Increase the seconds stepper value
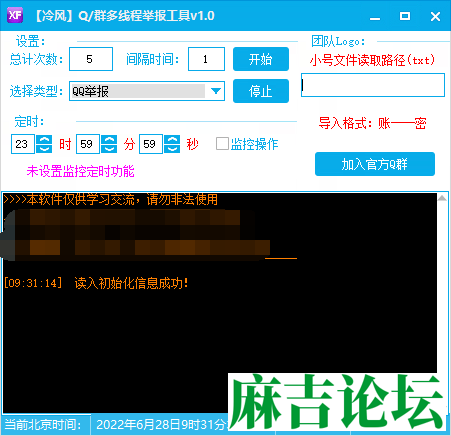The image size is (451, 436). (x=172, y=139)
